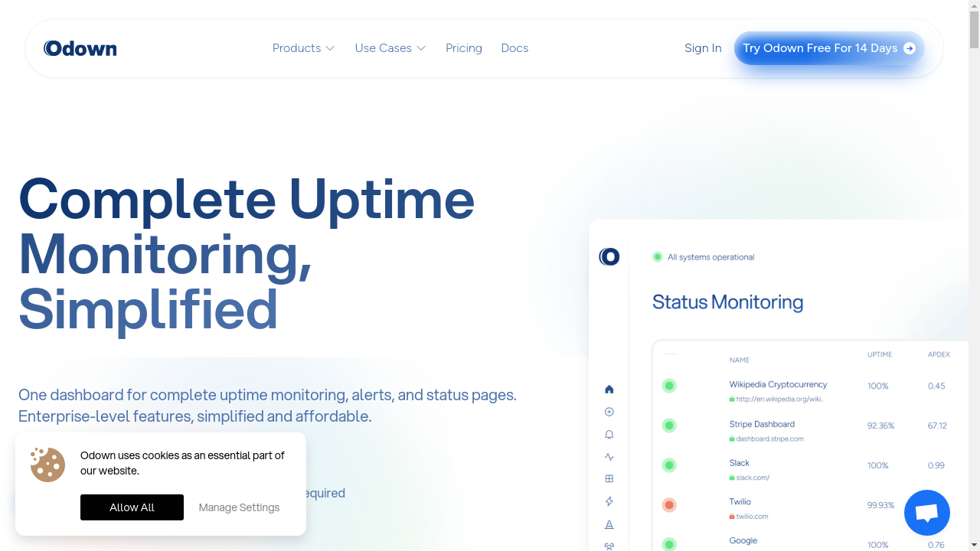Expand the Use Cases dropdown menu
The width and height of the screenshot is (980, 551).
[x=390, y=48]
